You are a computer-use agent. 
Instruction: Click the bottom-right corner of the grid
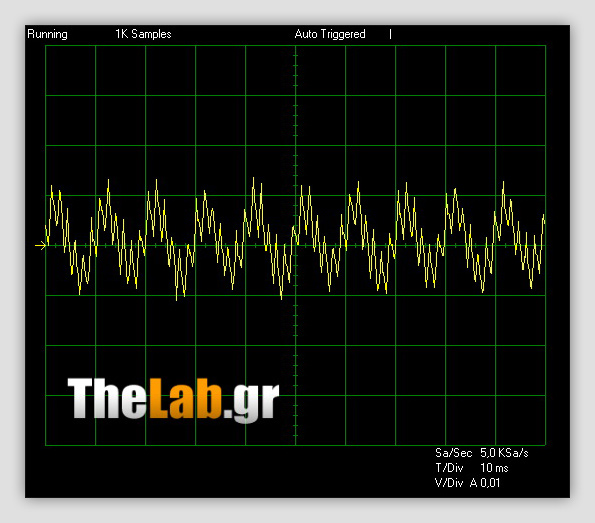pyautogui.click(x=546, y=445)
